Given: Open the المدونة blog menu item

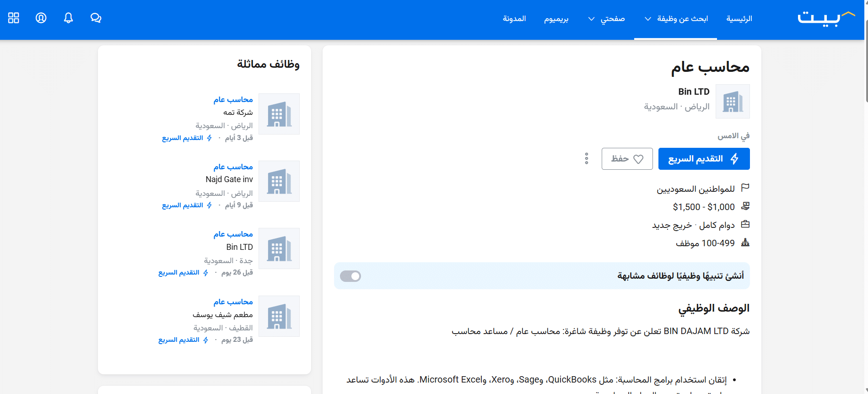Looking at the screenshot, I should pyautogui.click(x=514, y=19).
